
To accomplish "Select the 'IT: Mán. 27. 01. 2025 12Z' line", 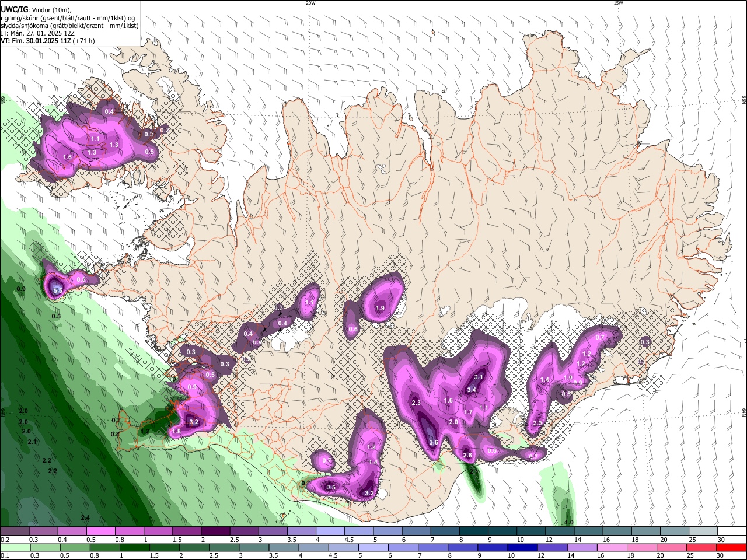I will click(x=37, y=33).
